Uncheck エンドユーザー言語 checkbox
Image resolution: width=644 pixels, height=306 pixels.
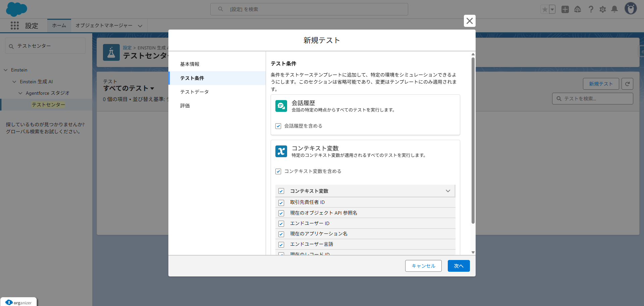(x=281, y=245)
